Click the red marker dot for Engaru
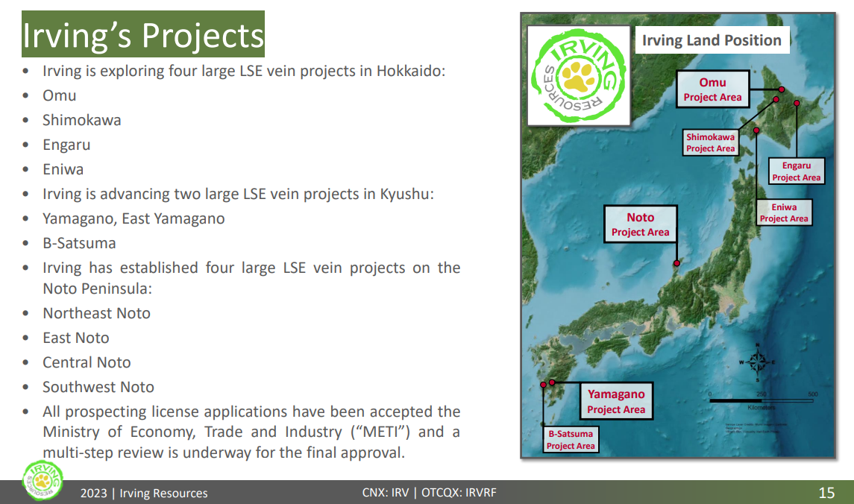Viewport: 854px width, 504px height. point(797,103)
